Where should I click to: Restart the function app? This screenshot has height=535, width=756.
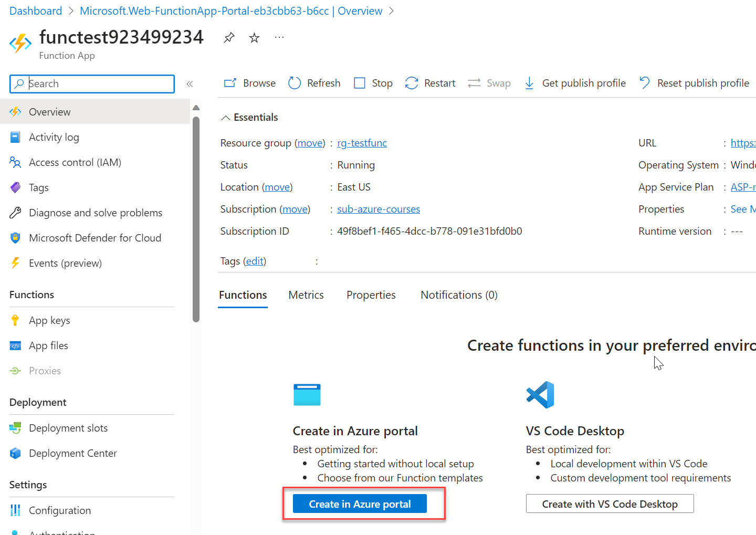(430, 83)
